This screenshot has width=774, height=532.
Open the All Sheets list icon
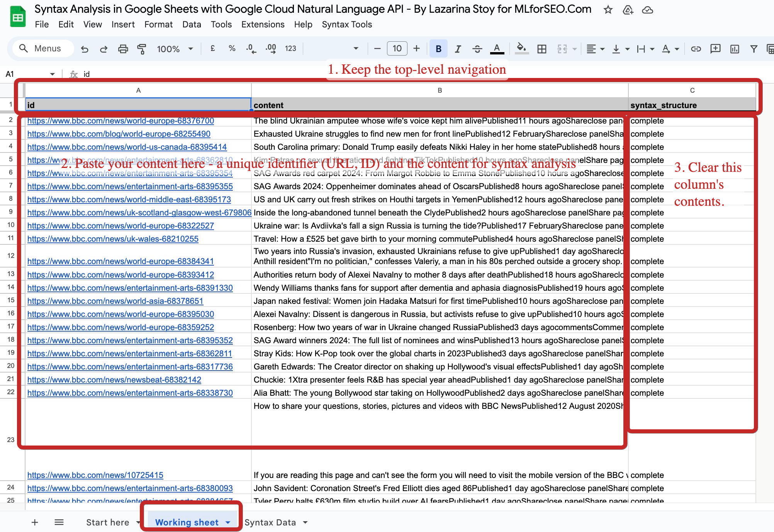pyautogui.click(x=59, y=522)
